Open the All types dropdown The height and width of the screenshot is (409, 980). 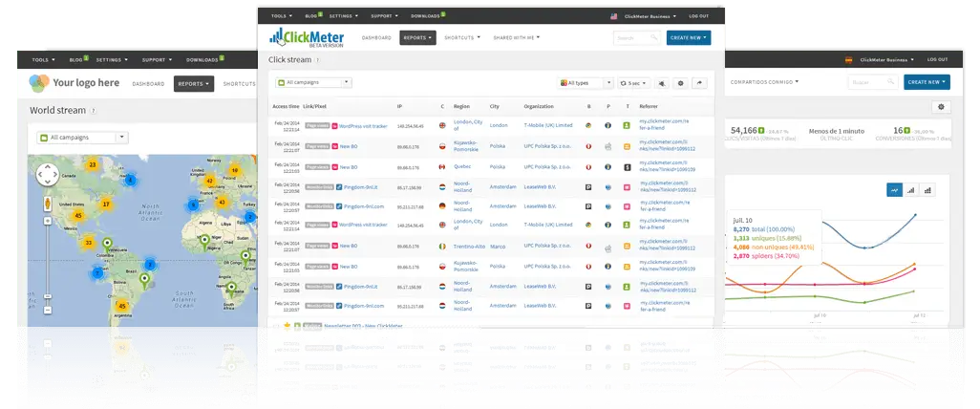585,83
